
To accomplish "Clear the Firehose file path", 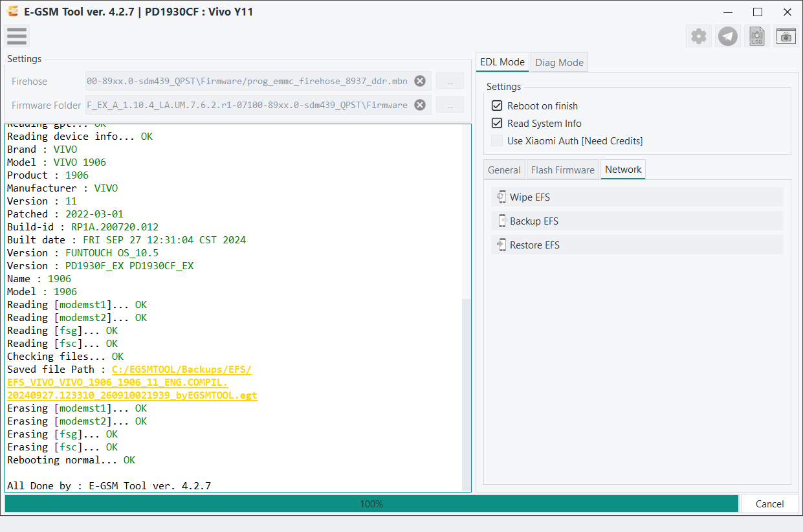I will 420,81.
